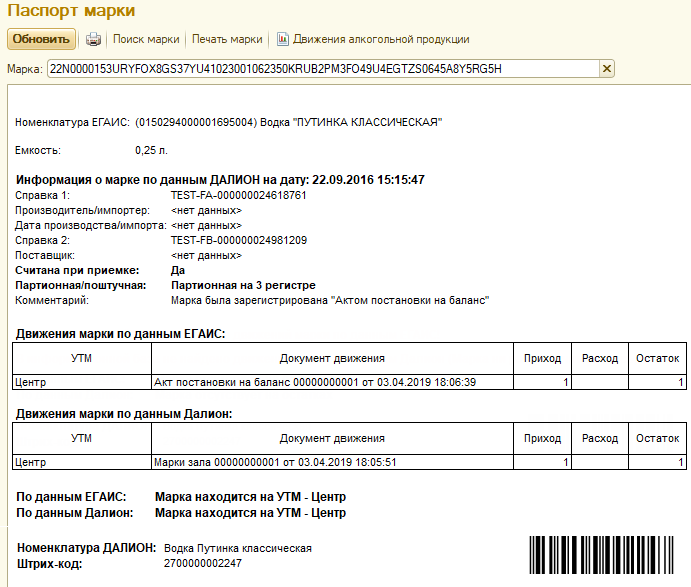The width and height of the screenshot is (691, 587).
Task: Open Движения алкогольной продукции report link
Action: point(381,39)
